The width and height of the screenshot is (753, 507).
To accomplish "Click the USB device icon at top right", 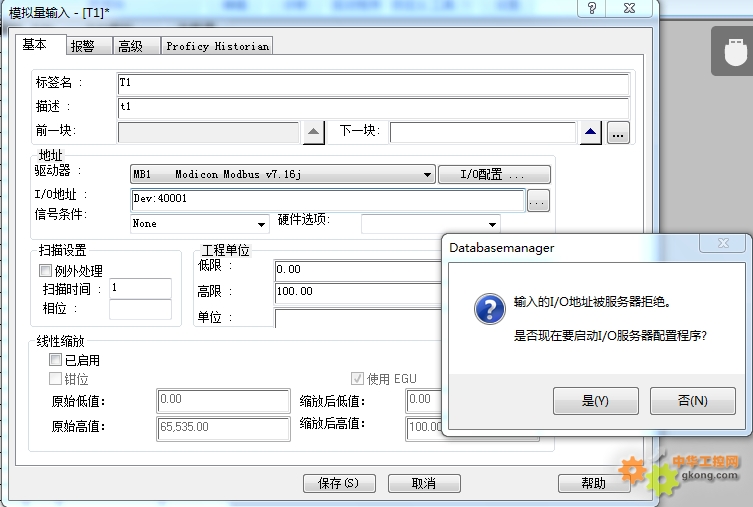I will [731, 49].
